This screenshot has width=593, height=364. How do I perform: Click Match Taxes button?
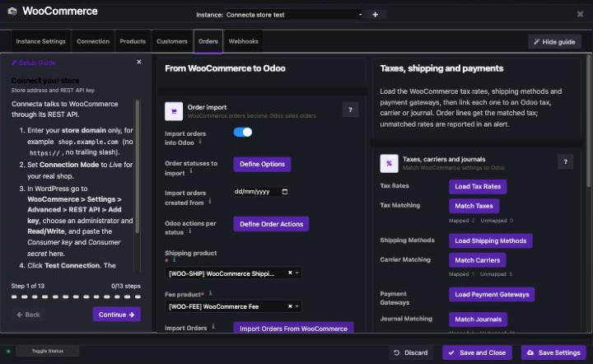474,206
